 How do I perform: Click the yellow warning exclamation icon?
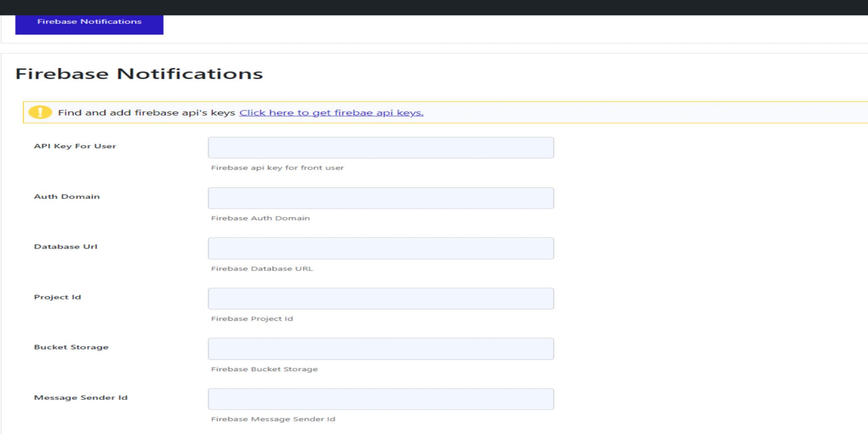[x=39, y=112]
